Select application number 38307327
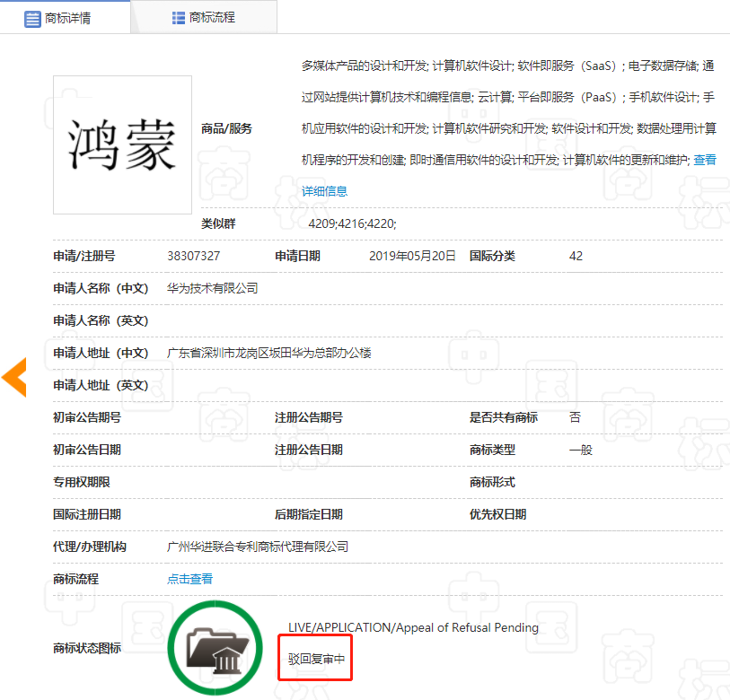This screenshot has height=700, width=730. 194,256
